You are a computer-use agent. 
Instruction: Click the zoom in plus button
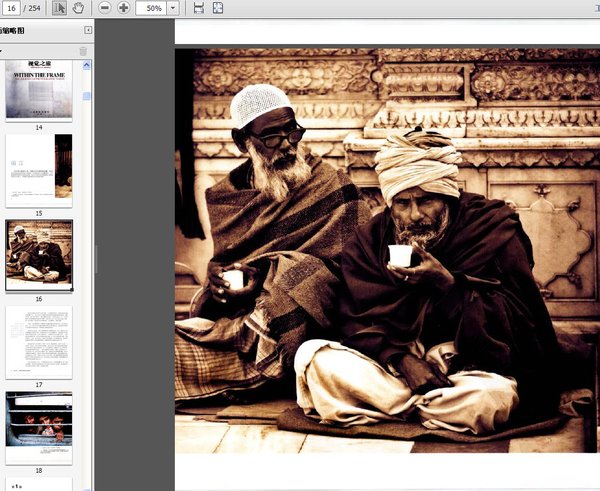click(124, 8)
